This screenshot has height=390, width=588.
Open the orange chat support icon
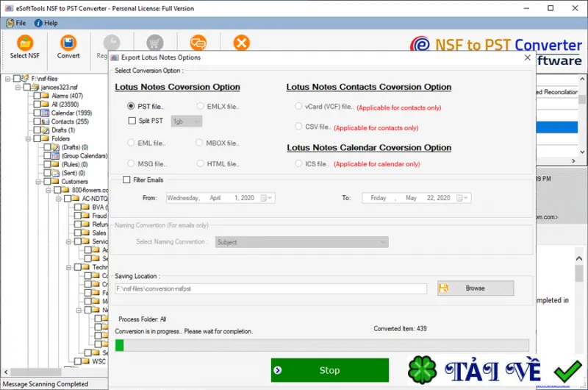pos(198,43)
